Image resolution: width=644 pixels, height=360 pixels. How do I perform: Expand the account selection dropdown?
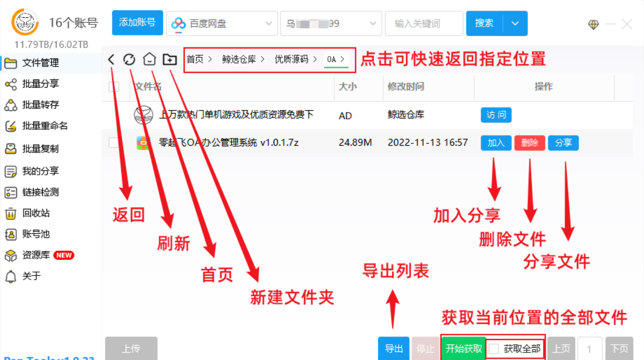coord(331,23)
